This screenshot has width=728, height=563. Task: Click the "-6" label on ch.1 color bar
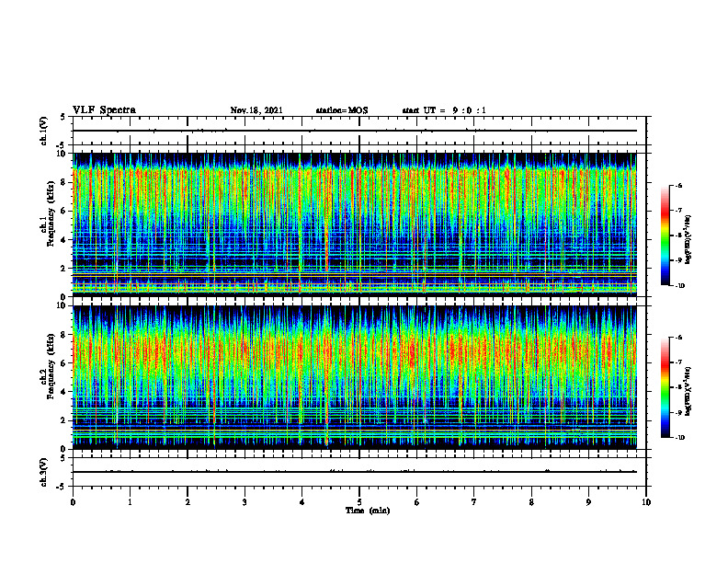[678, 186]
